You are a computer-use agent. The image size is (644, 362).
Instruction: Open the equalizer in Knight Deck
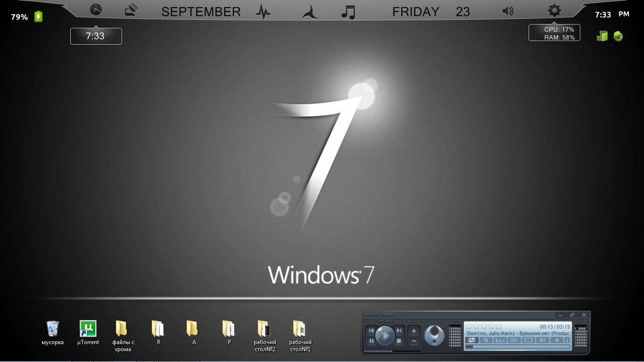tap(500, 340)
